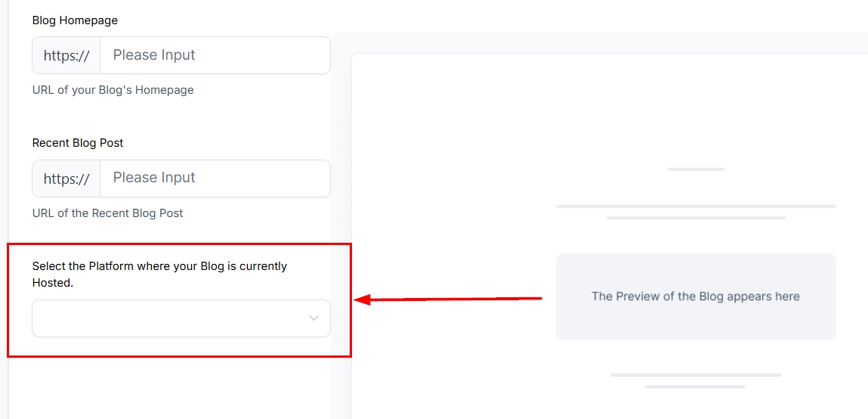
Task: Click the skeleton line just below preview box
Action: pos(695,375)
